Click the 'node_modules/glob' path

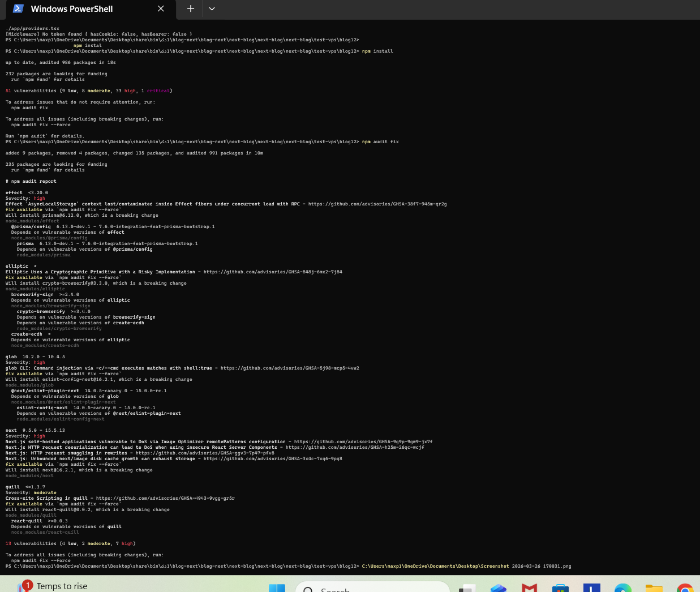click(29, 385)
